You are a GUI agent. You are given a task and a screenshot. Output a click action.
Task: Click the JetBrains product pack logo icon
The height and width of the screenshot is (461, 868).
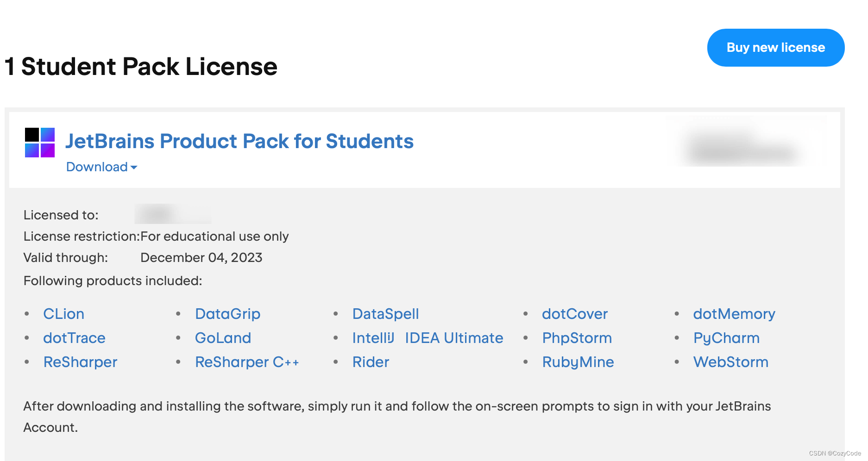pos(40,143)
